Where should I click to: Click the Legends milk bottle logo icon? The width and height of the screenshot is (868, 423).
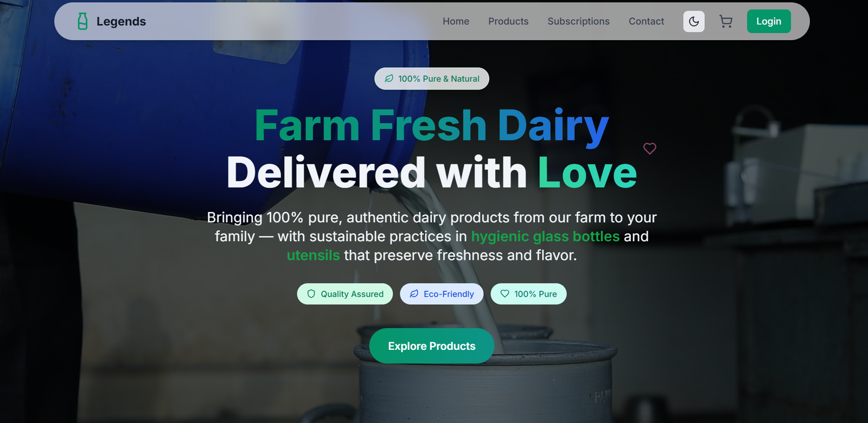82,21
